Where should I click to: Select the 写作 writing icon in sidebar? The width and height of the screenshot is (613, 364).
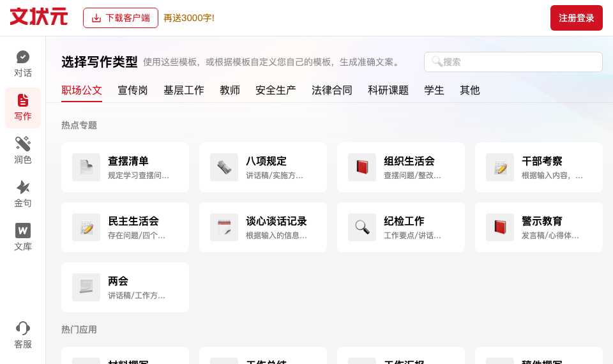(23, 100)
